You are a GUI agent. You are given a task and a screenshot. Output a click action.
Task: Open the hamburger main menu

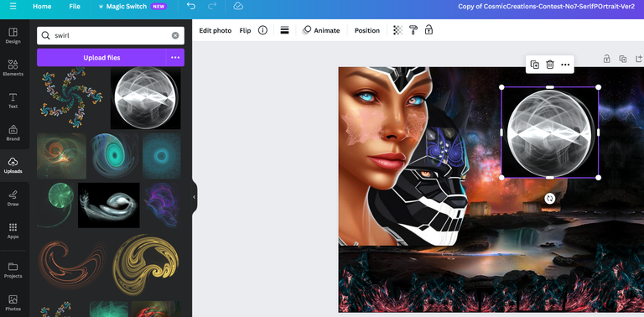click(x=13, y=7)
